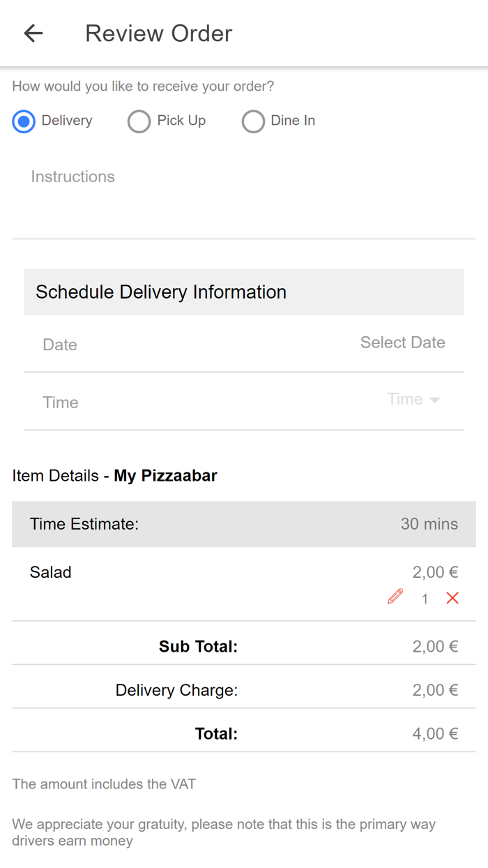
Task: Click Select Date to choose a delivery date
Action: [x=403, y=343]
